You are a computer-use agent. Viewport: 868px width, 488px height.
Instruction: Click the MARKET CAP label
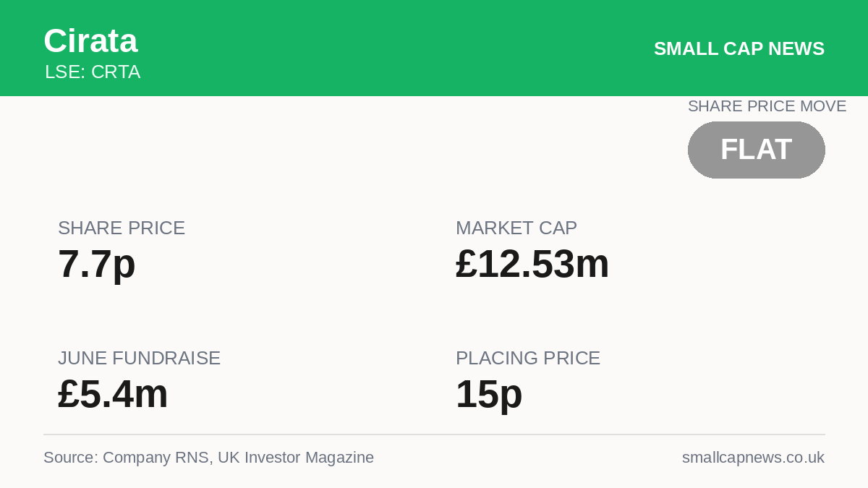click(516, 228)
